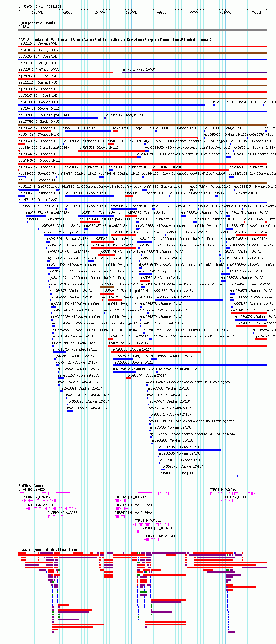Open the UCSC segmental duplications track title

pos(47,550)
